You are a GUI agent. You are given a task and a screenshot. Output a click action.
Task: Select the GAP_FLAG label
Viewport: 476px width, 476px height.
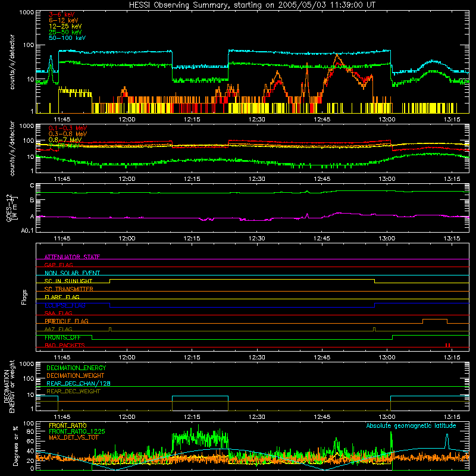click(x=58, y=265)
